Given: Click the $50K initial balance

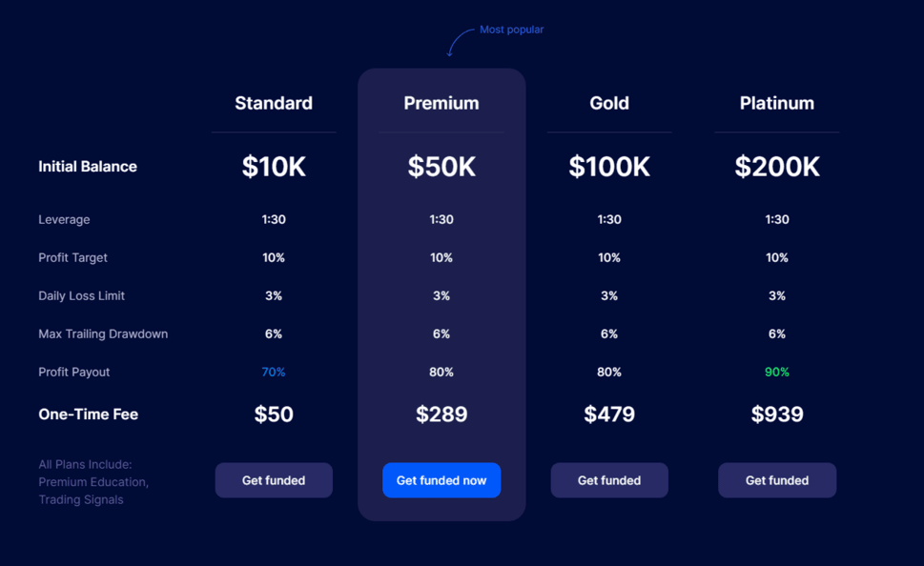Looking at the screenshot, I should [441, 166].
